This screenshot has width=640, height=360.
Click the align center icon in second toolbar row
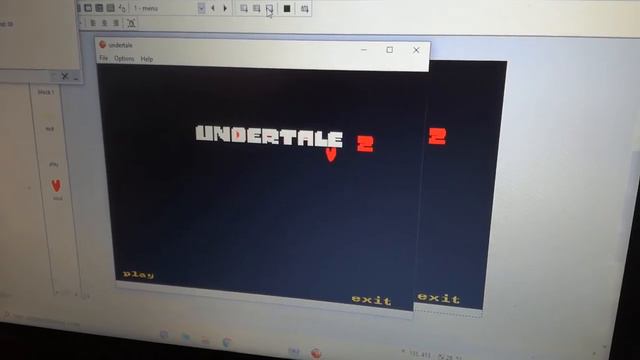tap(104, 23)
